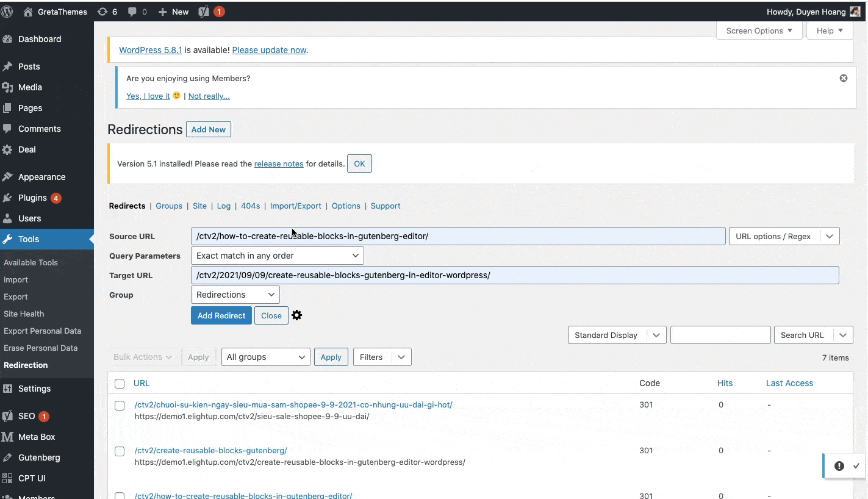Open Export Personal Data submenu item

(x=42, y=331)
